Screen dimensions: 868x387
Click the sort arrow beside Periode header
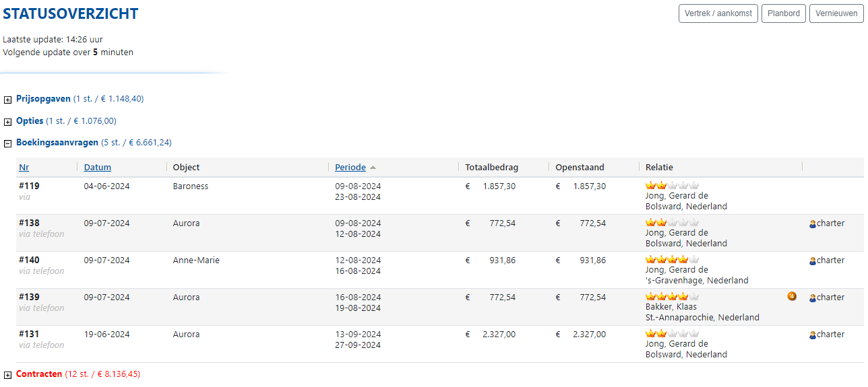[x=373, y=168]
